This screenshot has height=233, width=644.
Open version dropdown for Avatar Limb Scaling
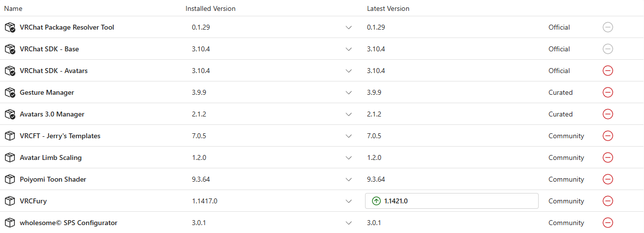point(349,157)
